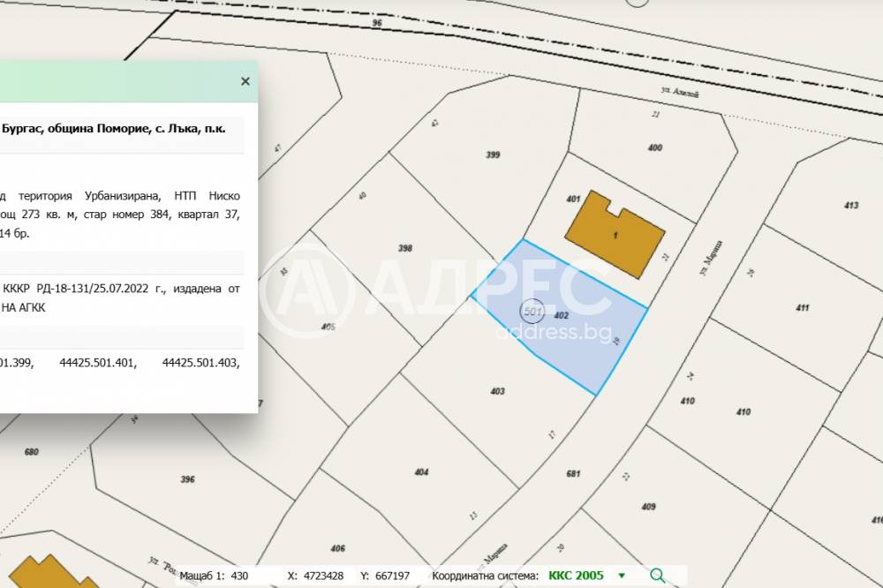Close the parcel information popup

point(245,81)
